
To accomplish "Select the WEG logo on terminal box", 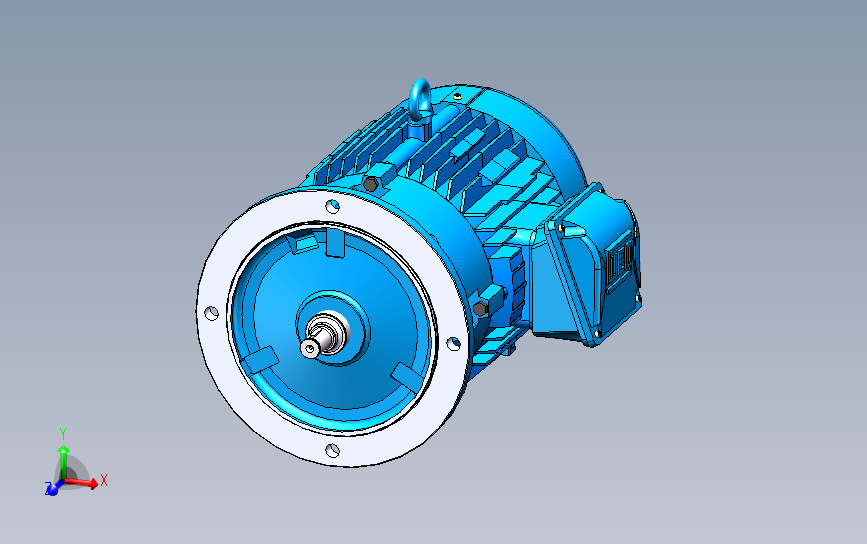I will pos(620,263).
